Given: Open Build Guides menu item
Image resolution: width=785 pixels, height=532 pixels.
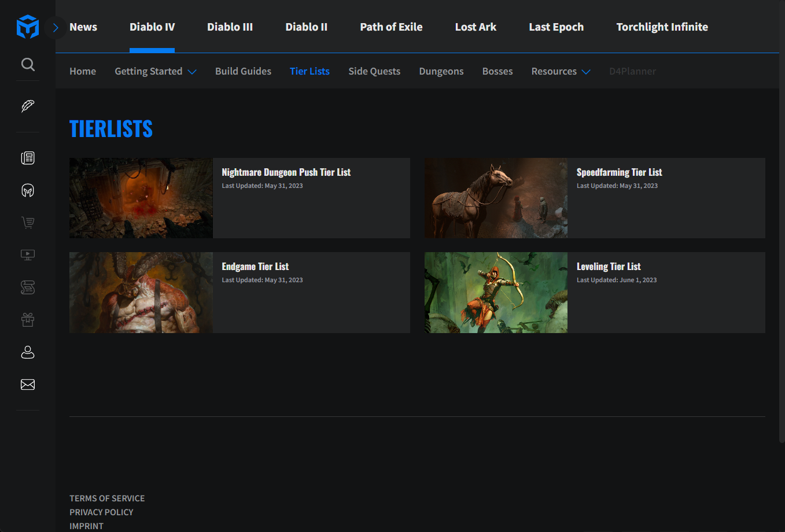Looking at the screenshot, I should [243, 71].
